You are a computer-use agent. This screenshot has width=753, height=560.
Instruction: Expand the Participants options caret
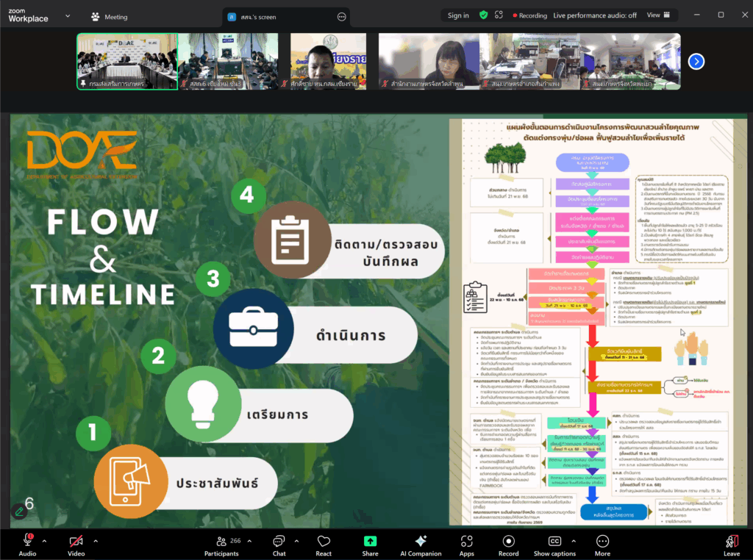tap(249, 541)
